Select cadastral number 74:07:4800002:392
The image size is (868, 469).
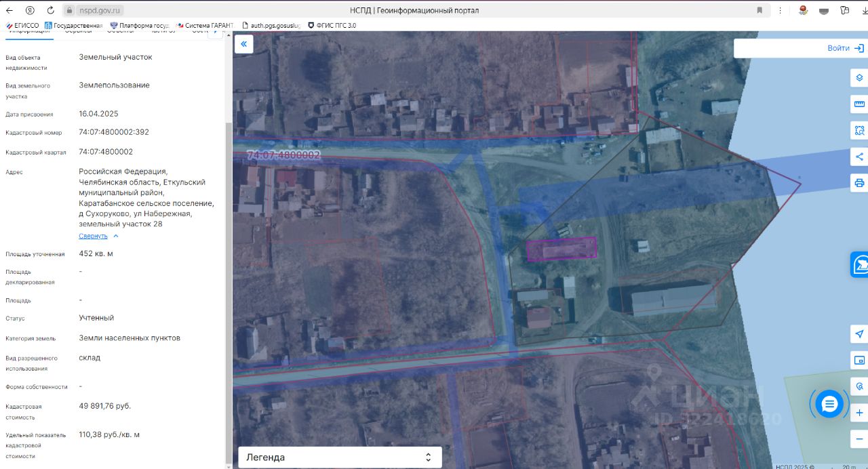114,132
